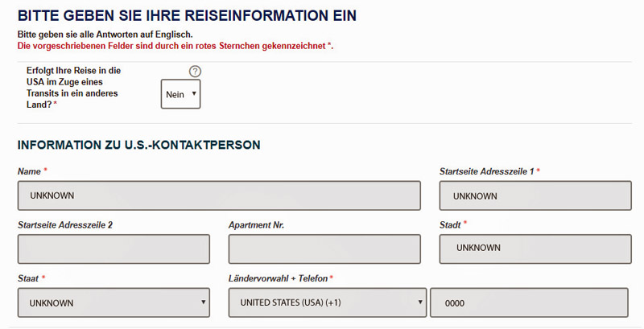Image resolution: width=644 pixels, height=329 pixels.
Task: Click into the Name input field
Action: (219, 195)
